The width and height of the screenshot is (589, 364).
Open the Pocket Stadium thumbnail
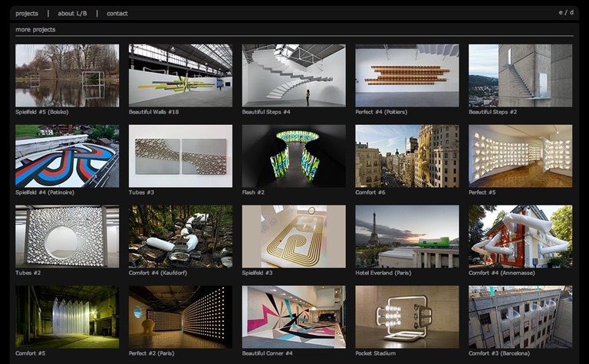[x=407, y=317]
